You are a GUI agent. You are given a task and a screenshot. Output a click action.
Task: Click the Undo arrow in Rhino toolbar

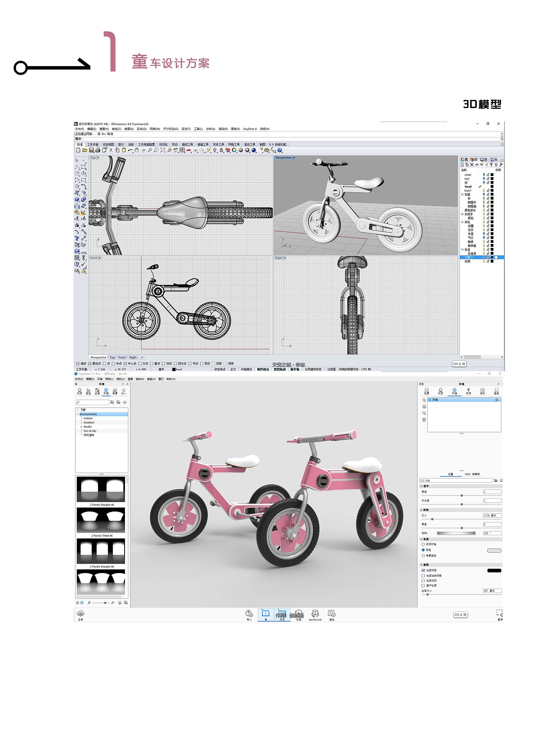coord(130,150)
